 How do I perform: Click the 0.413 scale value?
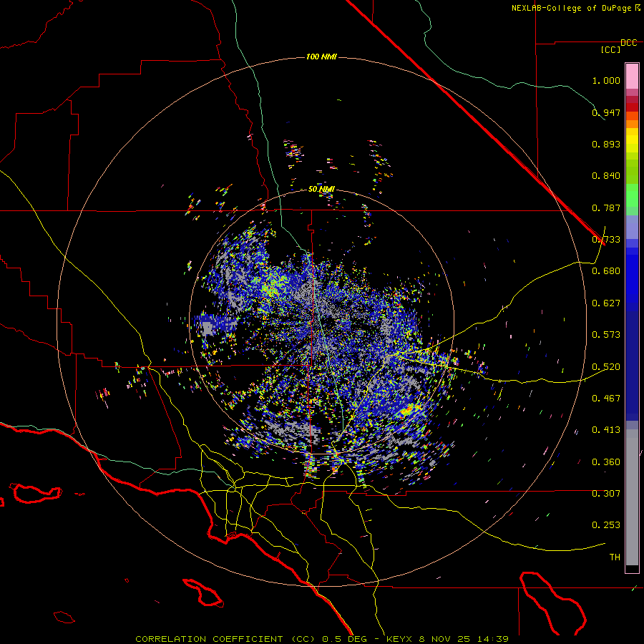606,430
